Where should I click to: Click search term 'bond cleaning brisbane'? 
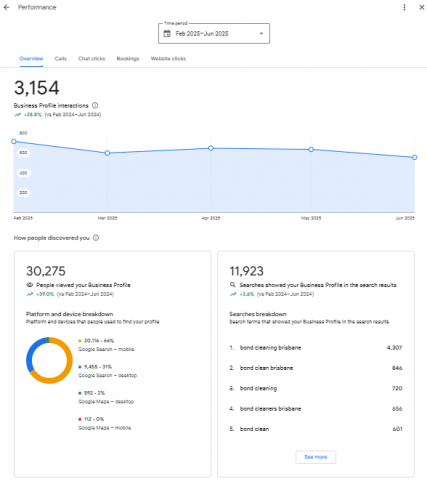point(270,348)
